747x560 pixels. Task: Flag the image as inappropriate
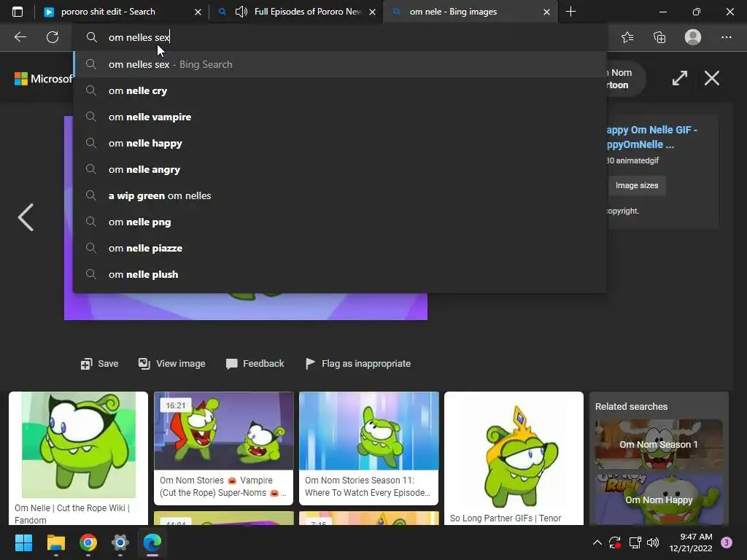click(357, 364)
